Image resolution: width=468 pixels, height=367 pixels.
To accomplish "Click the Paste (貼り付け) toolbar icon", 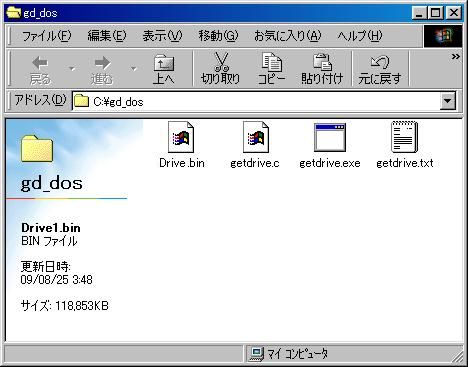I will point(322,62).
